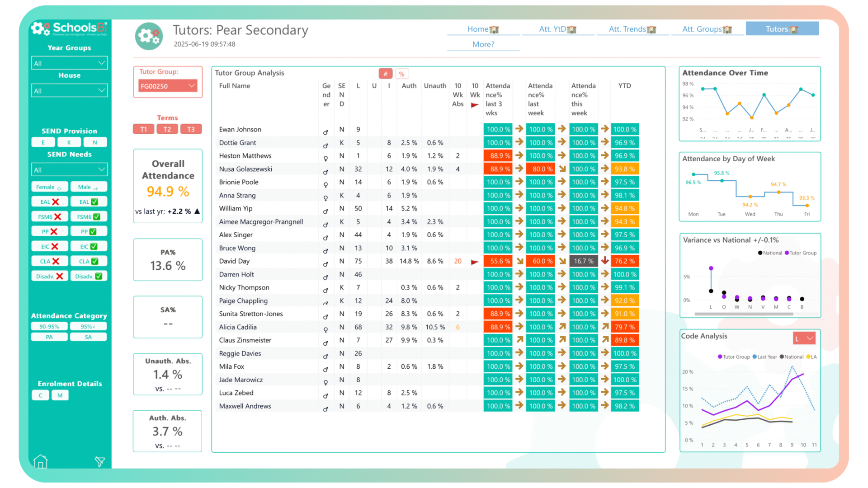Click the SchoolsBI gear logo
Screen dimensions: 868x488
40,29
